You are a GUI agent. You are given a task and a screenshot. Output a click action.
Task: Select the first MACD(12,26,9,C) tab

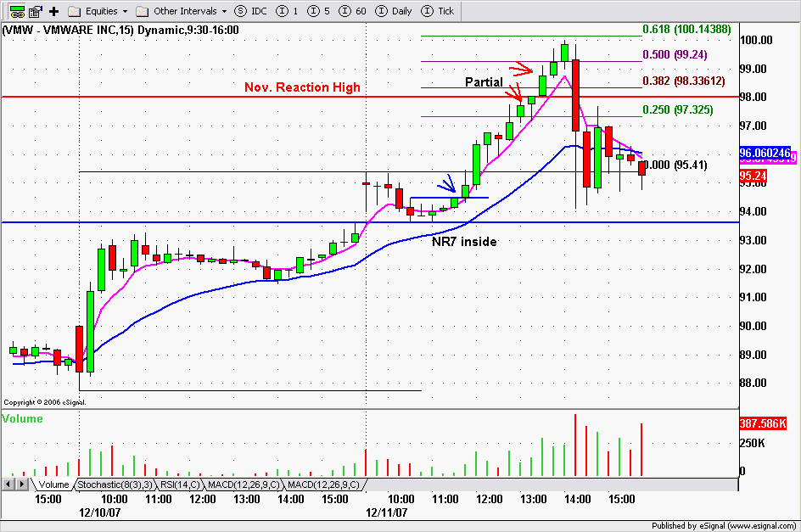(244, 484)
